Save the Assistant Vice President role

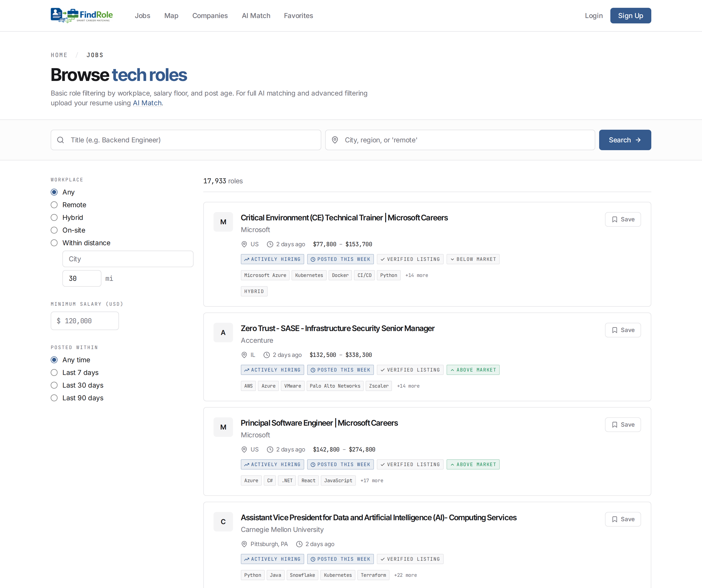(x=623, y=519)
